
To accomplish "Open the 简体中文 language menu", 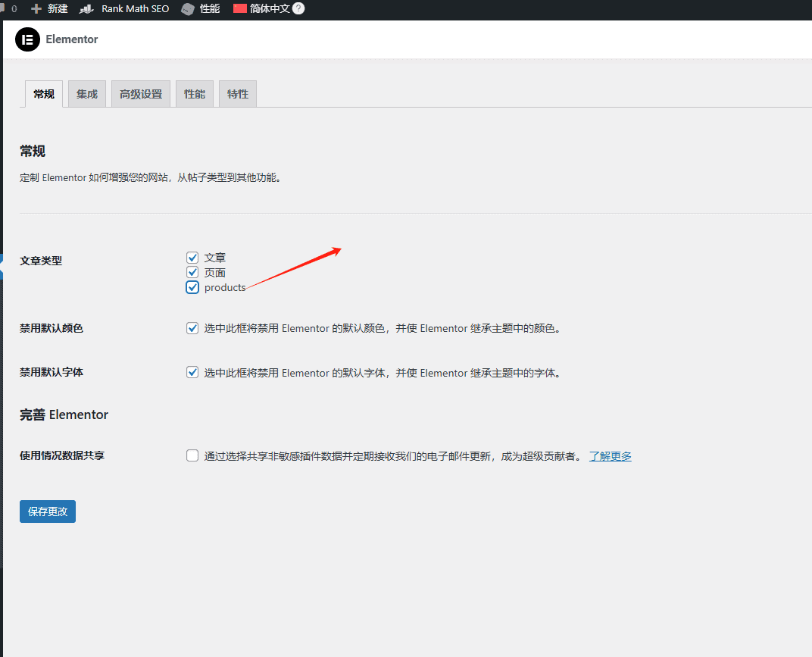I will pos(270,9).
